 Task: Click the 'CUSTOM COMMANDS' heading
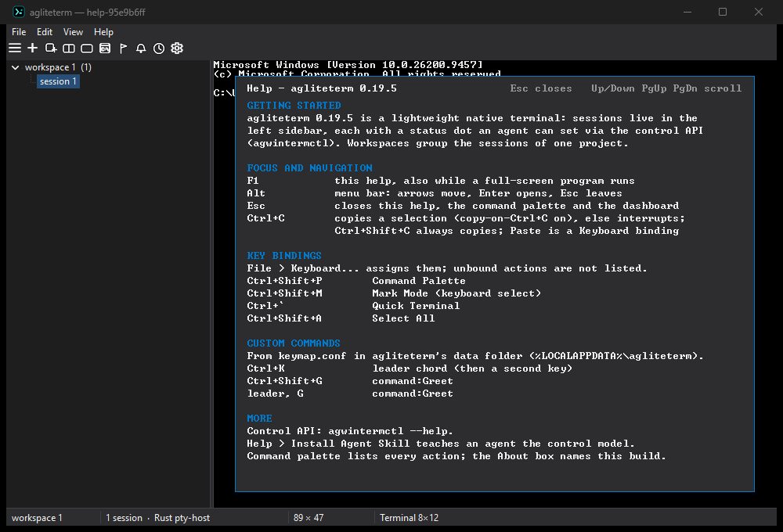point(294,343)
